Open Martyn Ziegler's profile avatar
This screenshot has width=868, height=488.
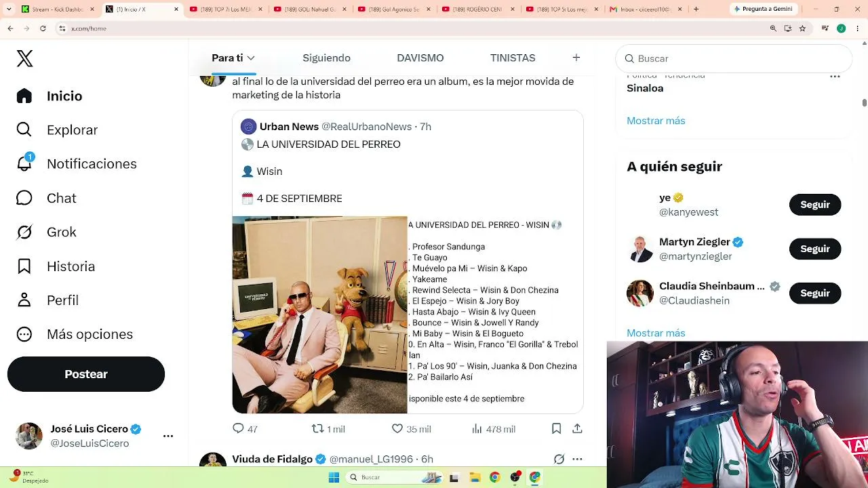(640, 249)
